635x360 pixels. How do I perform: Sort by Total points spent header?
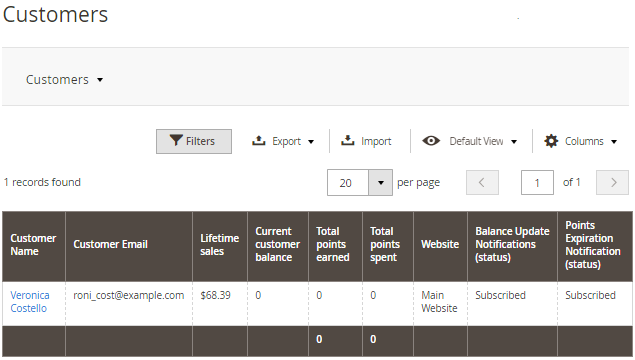pyautogui.click(x=388, y=246)
